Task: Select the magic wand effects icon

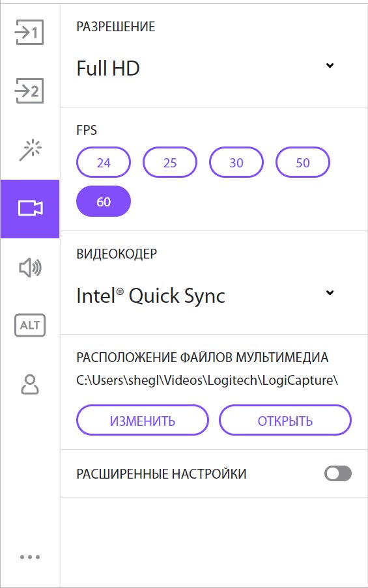Action: tap(30, 150)
